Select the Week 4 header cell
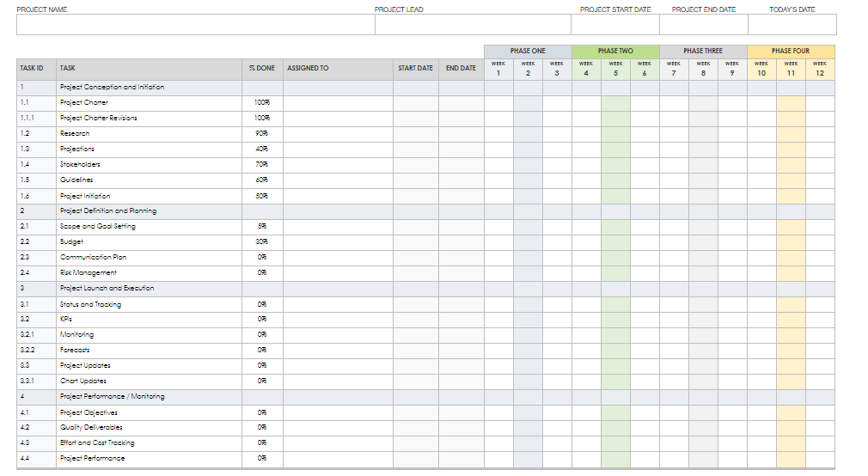The height and width of the screenshot is (476, 868). click(586, 70)
